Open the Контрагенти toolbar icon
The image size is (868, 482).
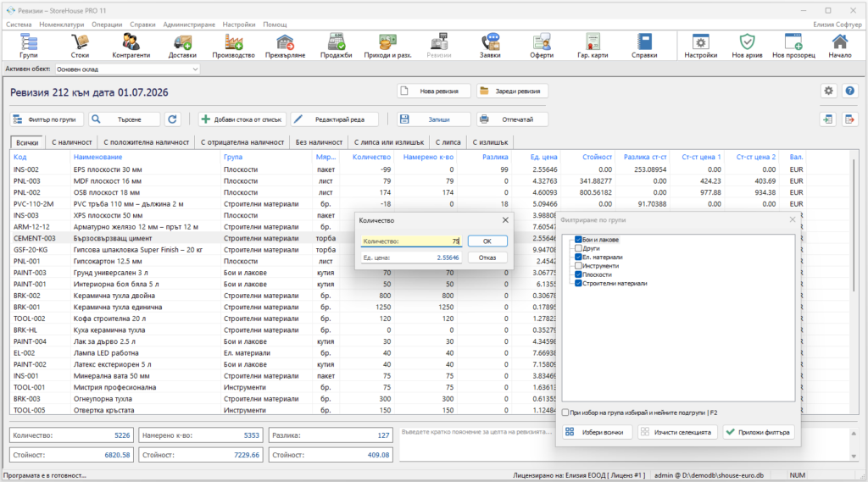tap(131, 46)
